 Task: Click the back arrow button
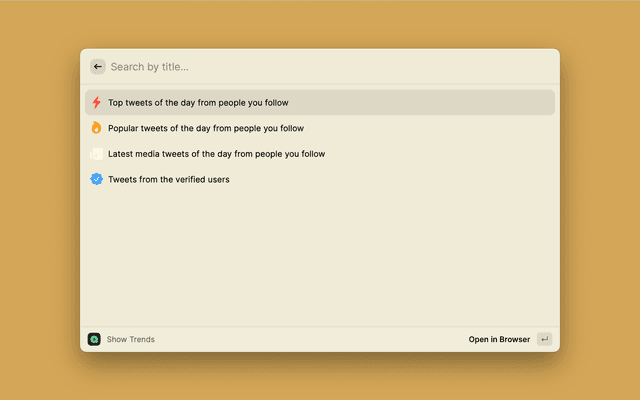coord(98,67)
